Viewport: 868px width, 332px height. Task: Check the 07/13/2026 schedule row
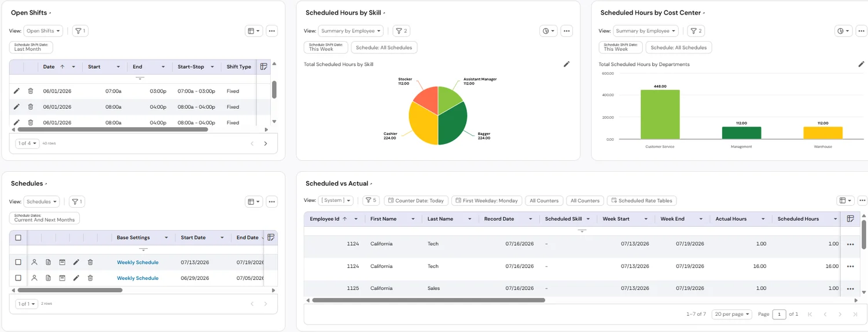pos(18,262)
